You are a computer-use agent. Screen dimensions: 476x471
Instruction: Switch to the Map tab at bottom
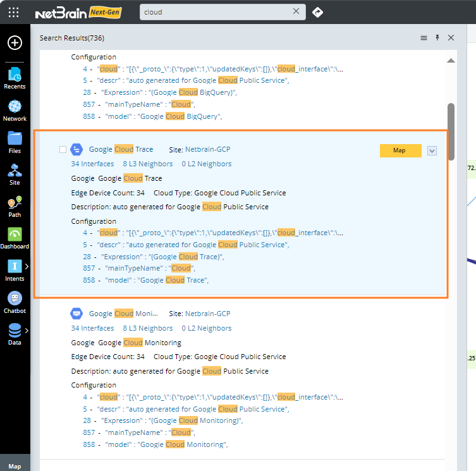pyautogui.click(x=15, y=466)
